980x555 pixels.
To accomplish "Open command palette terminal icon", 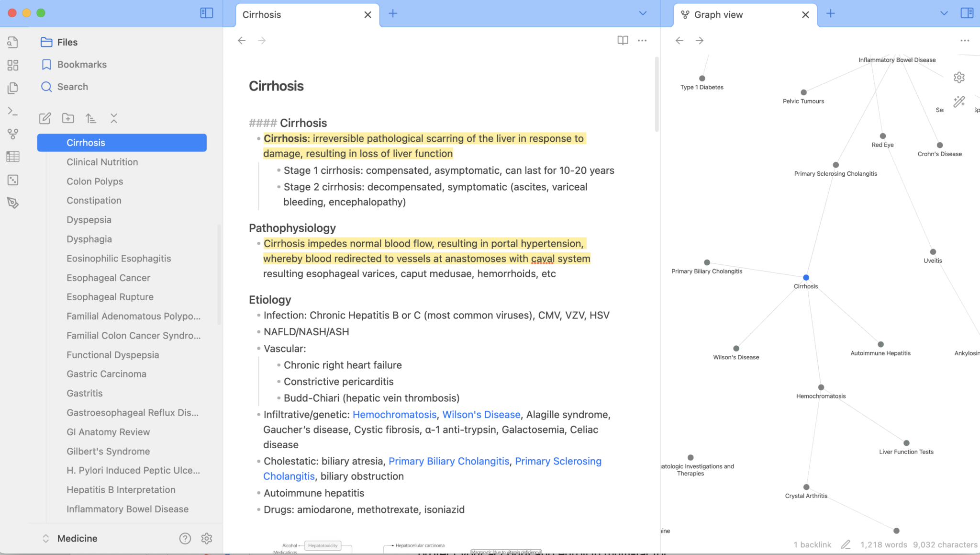I will point(13,111).
